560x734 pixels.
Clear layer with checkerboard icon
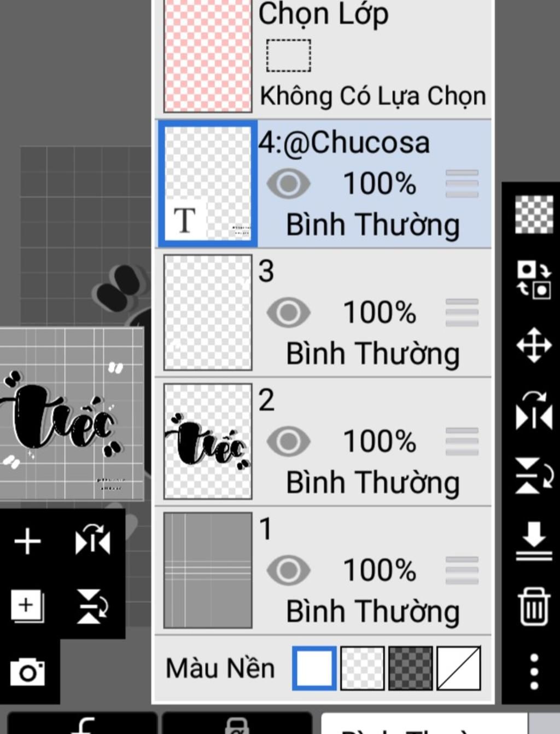click(x=534, y=214)
